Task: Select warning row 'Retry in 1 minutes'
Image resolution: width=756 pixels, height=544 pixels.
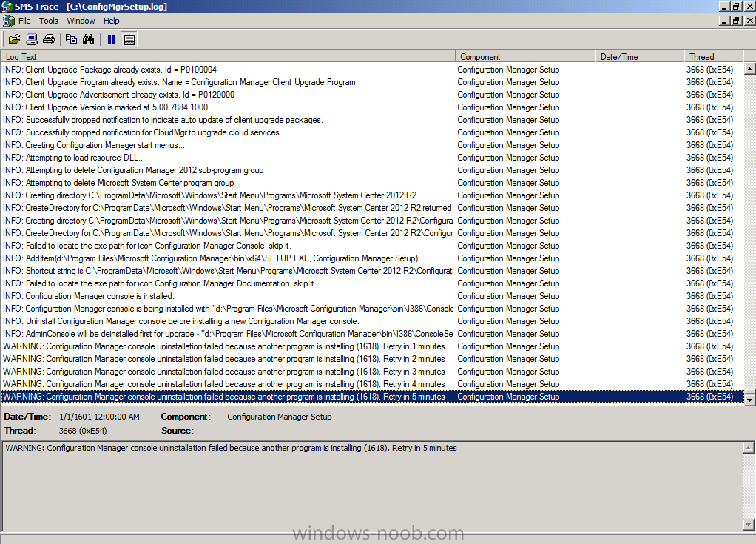Action: click(372, 346)
